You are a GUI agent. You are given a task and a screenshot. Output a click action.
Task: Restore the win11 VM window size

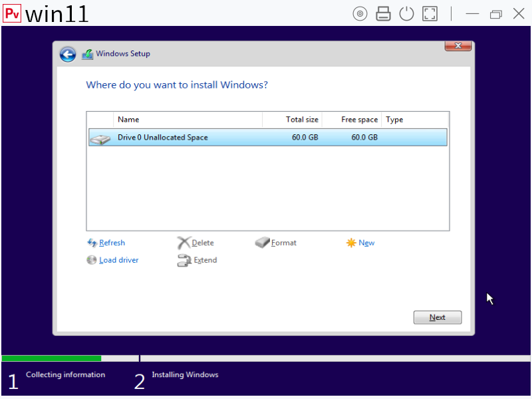click(495, 14)
